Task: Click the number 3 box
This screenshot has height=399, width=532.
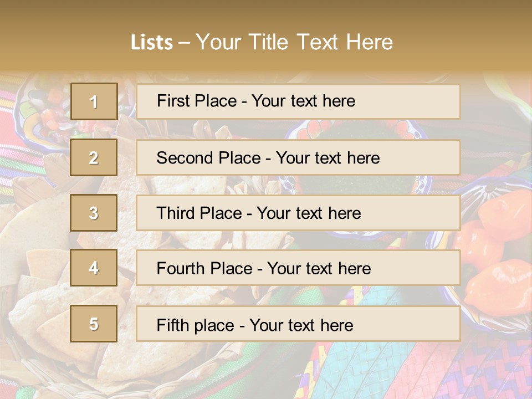Action: pyautogui.click(x=94, y=213)
